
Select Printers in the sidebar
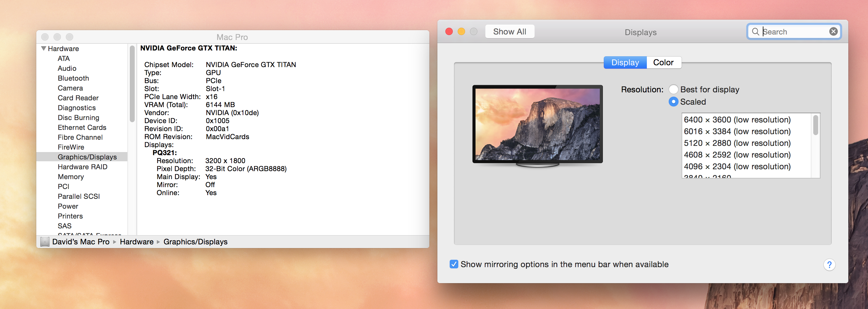click(x=70, y=216)
